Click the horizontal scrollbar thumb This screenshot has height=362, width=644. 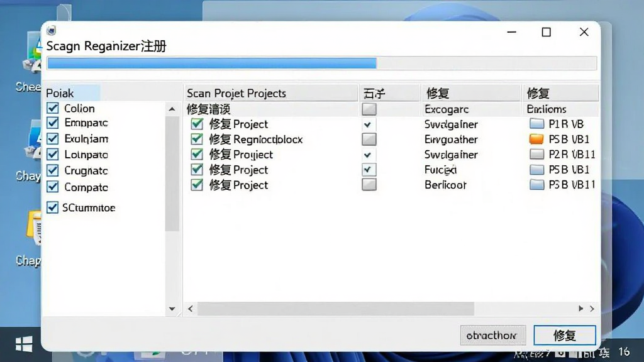(336, 309)
